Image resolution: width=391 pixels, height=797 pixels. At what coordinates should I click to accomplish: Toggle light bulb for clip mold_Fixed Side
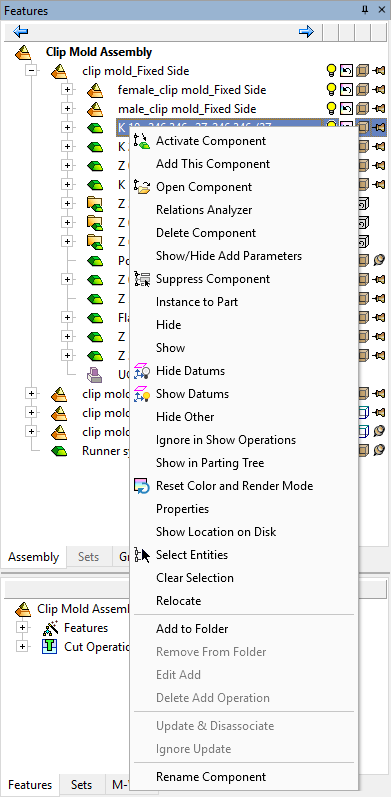(332, 71)
